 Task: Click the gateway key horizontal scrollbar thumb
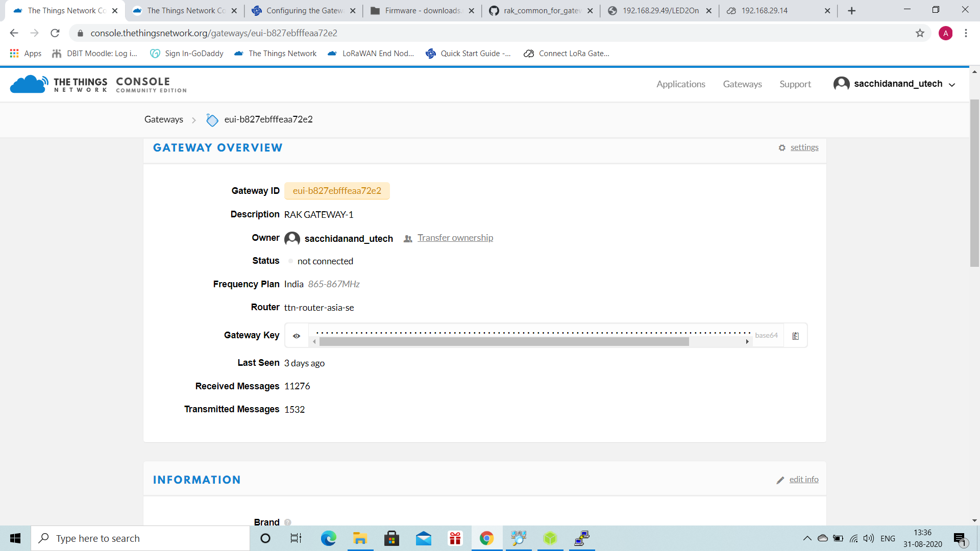tap(504, 342)
